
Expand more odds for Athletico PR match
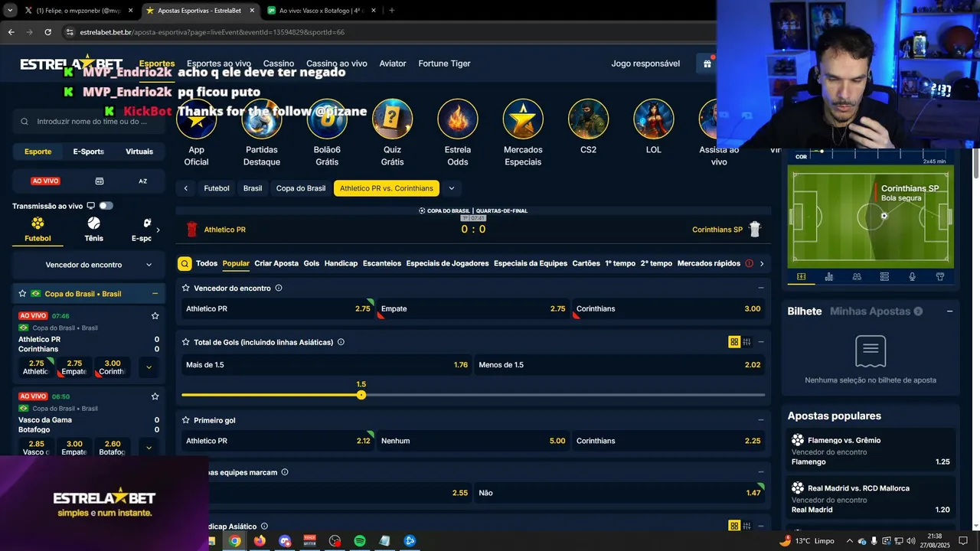pos(149,367)
